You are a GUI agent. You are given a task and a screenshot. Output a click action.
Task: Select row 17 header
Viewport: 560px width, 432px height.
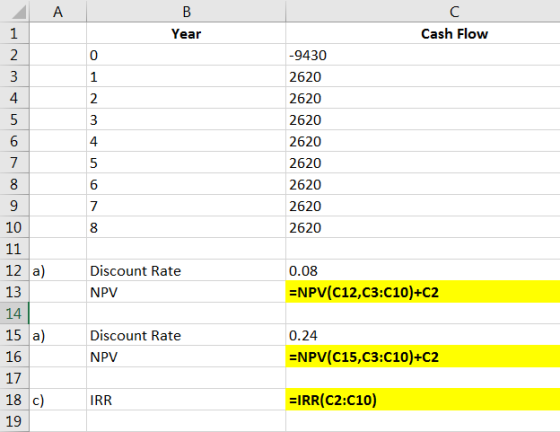pos(14,378)
